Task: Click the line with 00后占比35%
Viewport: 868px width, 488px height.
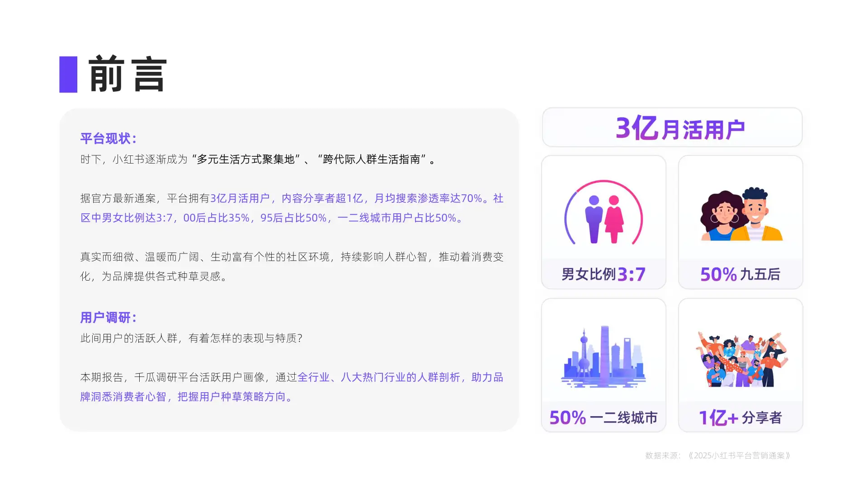Action: tap(273, 218)
